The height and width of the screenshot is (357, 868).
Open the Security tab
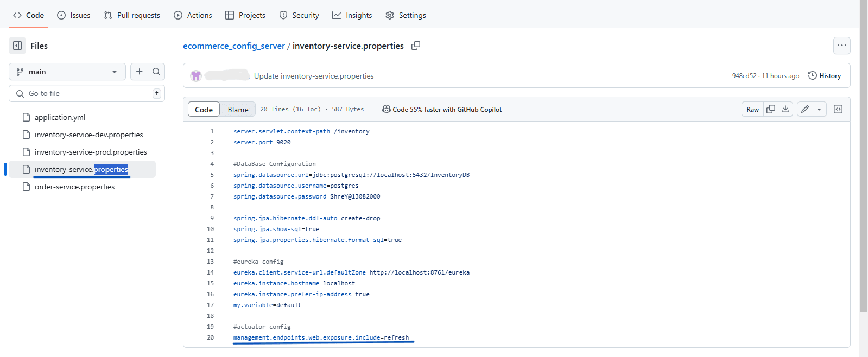tap(299, 15)
